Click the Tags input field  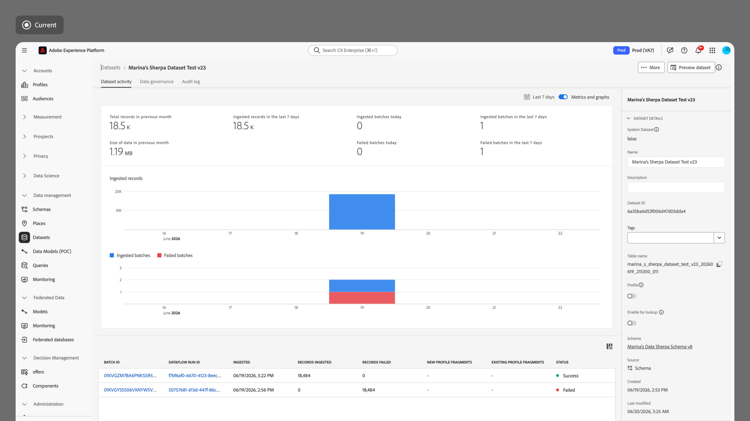(670, 238)
